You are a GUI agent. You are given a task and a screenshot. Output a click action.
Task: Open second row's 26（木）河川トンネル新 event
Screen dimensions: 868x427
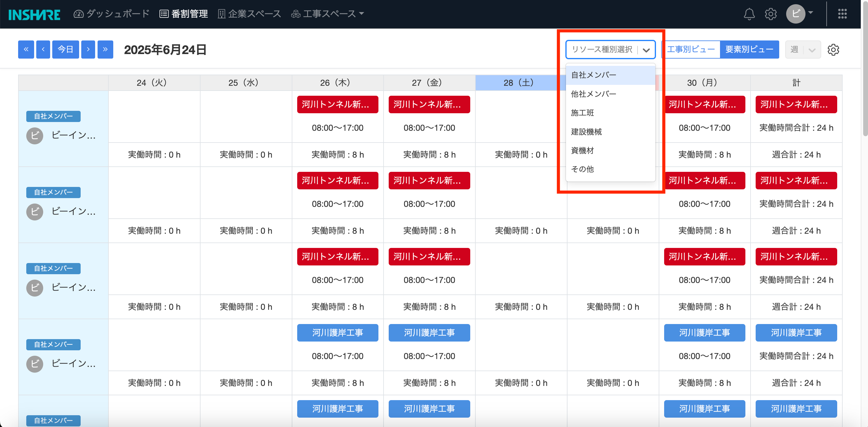point(338,181)
